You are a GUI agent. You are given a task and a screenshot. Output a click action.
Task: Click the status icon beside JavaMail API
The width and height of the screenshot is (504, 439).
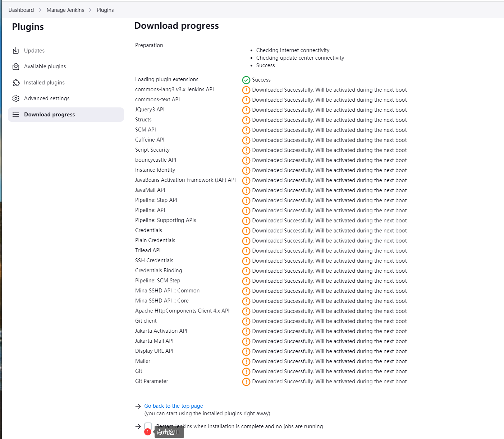click(x=246, y=190)
